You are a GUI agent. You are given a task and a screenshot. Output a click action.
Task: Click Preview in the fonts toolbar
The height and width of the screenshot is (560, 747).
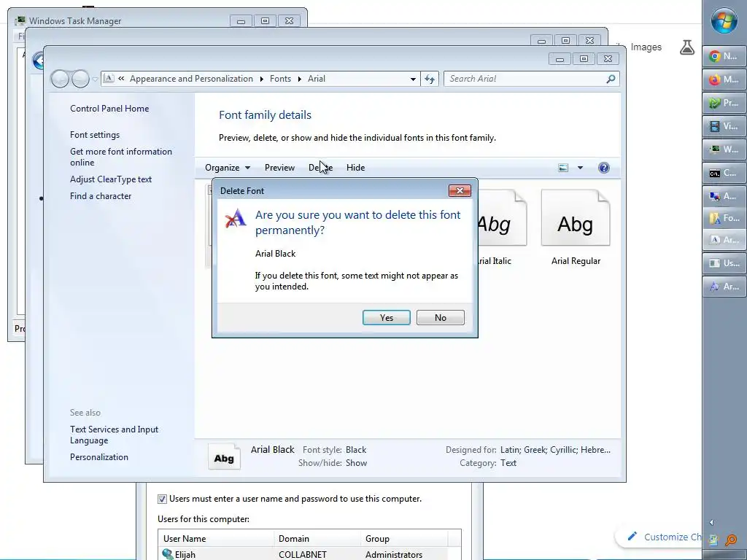coord(279,168)
